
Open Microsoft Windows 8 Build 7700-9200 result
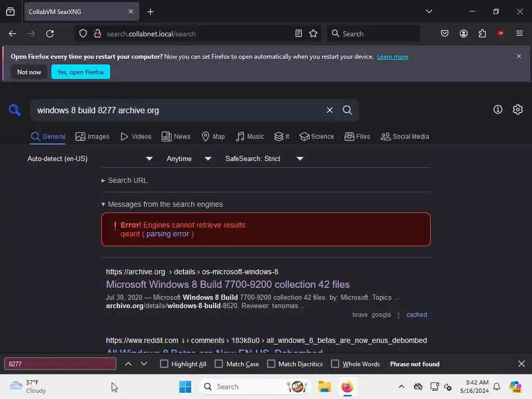[x=228, y=284]
